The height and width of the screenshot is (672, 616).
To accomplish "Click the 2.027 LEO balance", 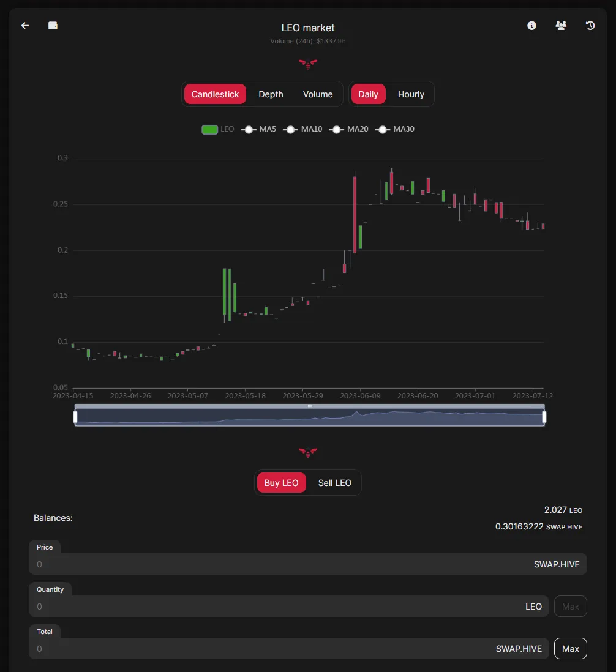I will [x=563, y=510].
